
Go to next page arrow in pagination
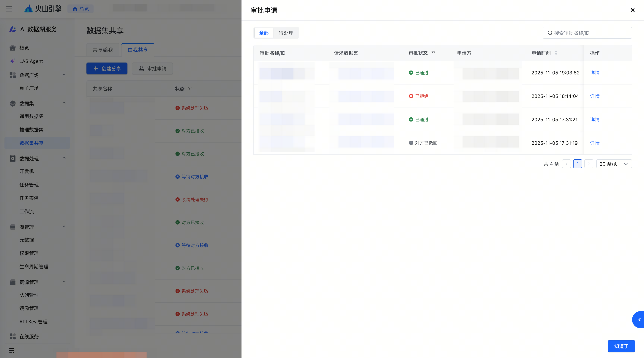pyautogui.click(x=589, y=164)
